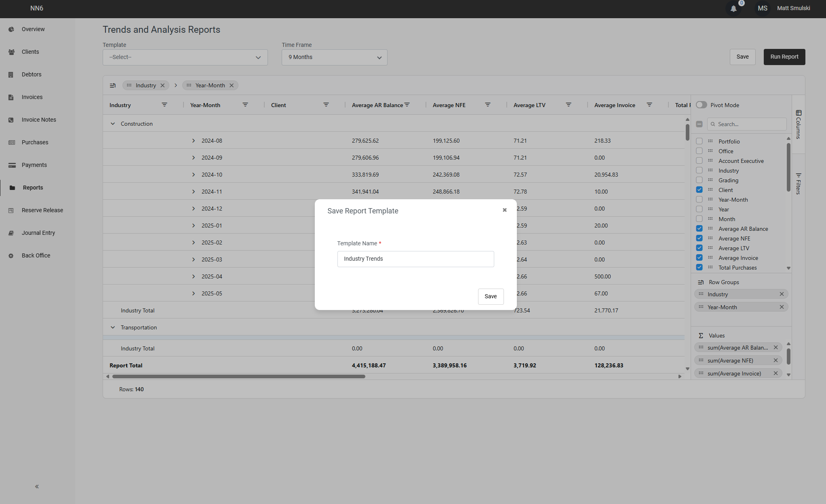Open the Columns side panel

798,123
